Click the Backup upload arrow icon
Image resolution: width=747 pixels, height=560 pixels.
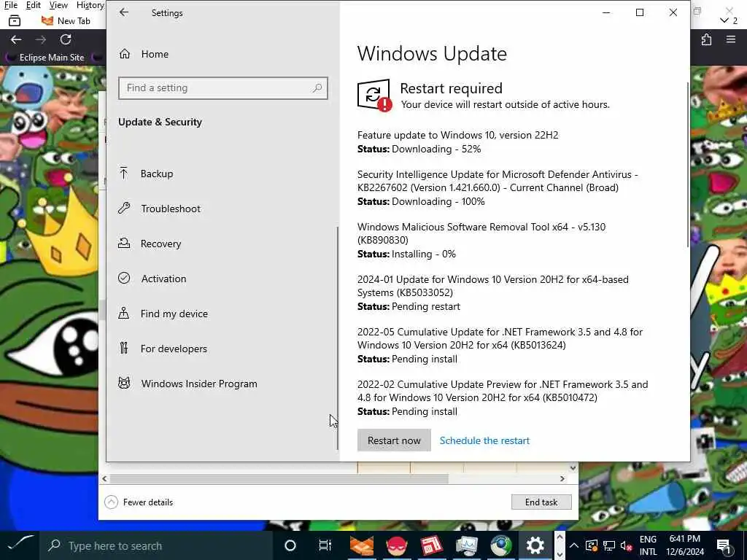click(x=124, y=174)
